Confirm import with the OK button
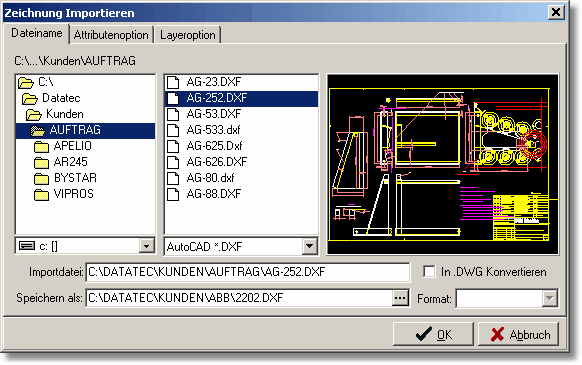582x365 pixels. (433, 334)
